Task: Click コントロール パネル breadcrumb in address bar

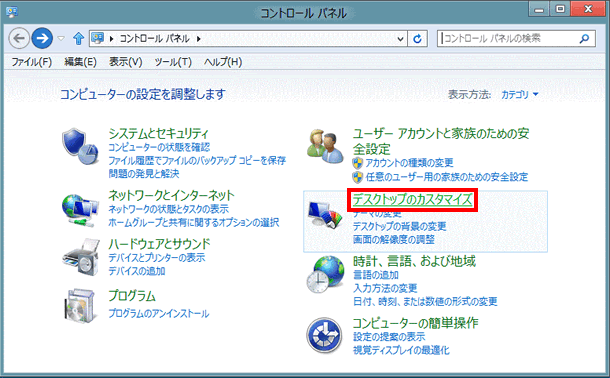Action: point(154,39)
